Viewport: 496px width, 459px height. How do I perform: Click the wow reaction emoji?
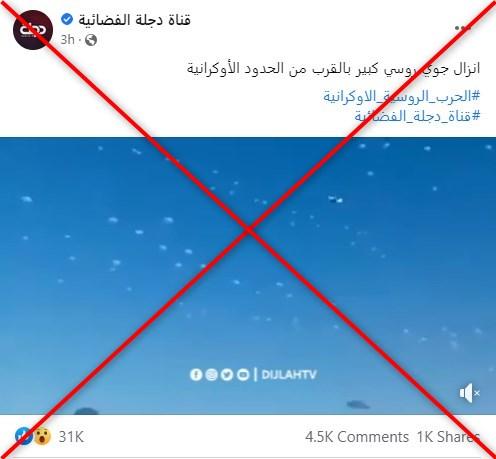(x=42, y=436)
